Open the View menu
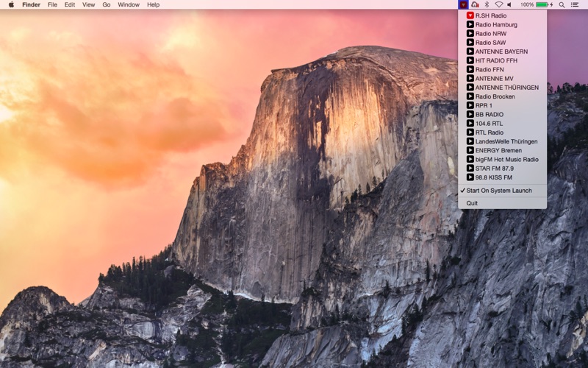588x368 pixels. pyautogui.click(x=88, y=4)
